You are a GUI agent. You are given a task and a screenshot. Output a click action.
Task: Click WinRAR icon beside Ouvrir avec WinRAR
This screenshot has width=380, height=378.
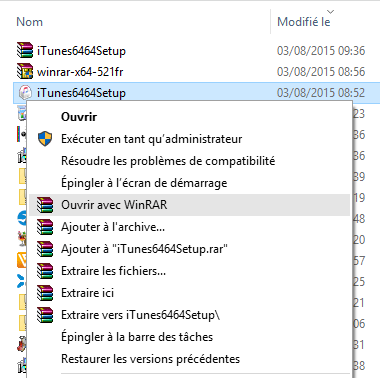tap(45, 205)
